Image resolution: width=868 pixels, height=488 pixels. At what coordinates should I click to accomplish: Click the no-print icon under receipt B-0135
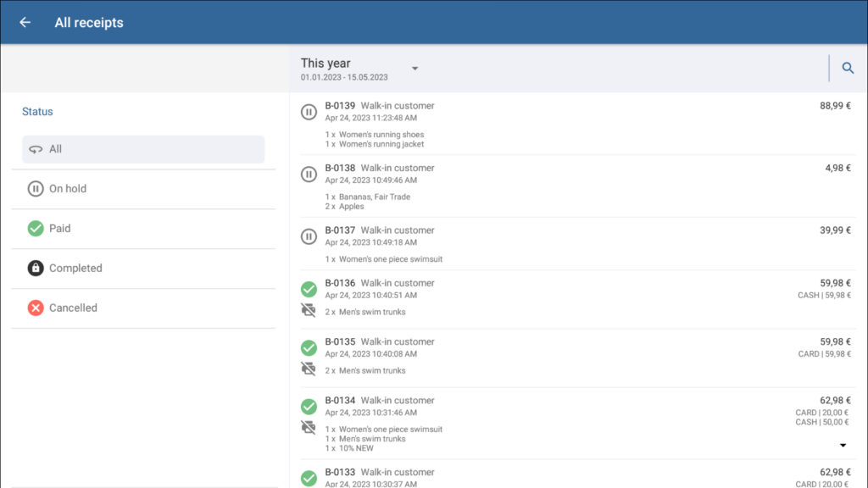[309, 369]
